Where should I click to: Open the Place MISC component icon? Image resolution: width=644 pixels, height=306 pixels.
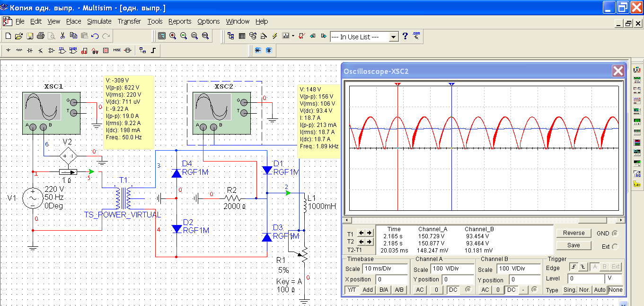click(x=117, y=50)
